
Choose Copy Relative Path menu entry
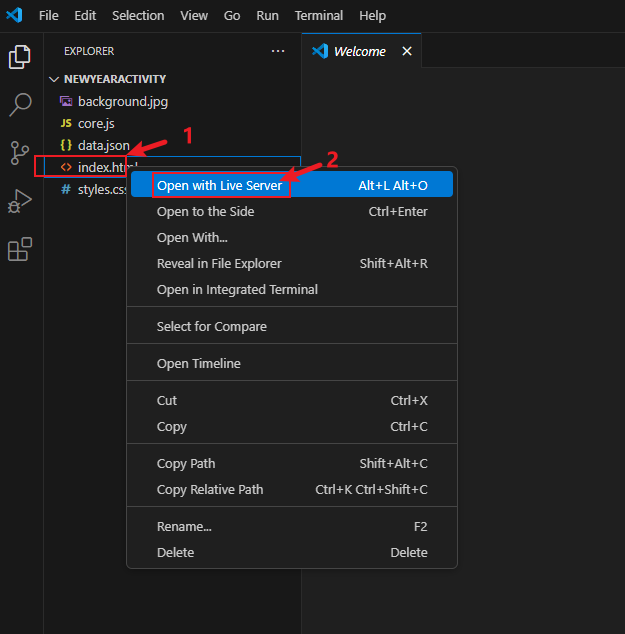coord(210,489)
